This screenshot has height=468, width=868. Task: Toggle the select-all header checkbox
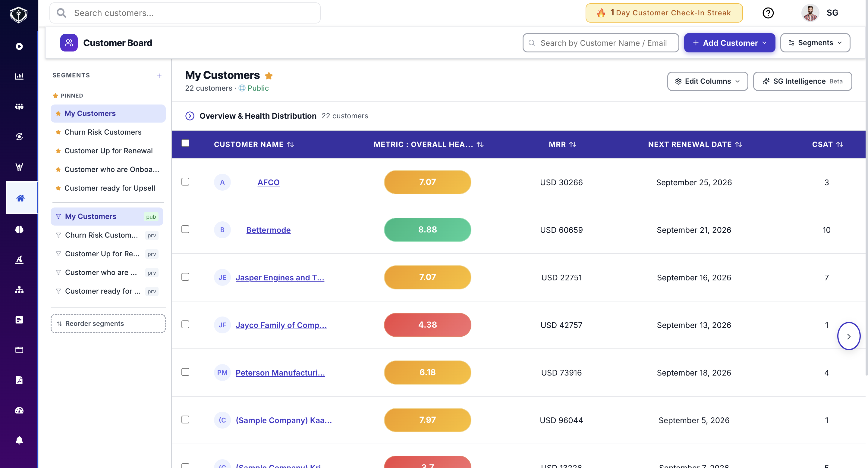(185, 143)
